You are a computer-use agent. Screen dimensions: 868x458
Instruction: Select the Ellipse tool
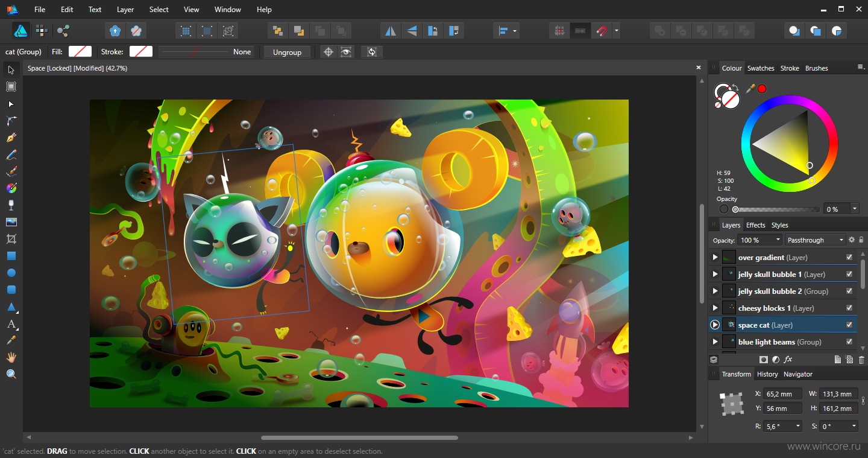point(11,273)
